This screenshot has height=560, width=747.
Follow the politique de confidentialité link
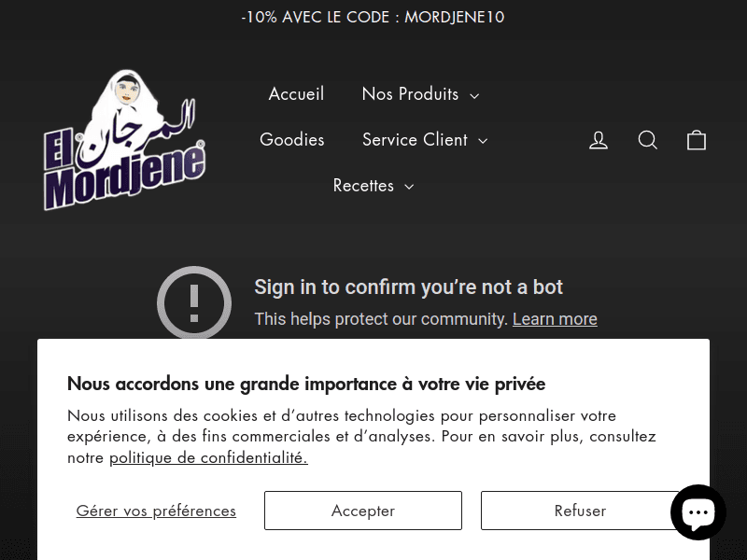(208, 457)
